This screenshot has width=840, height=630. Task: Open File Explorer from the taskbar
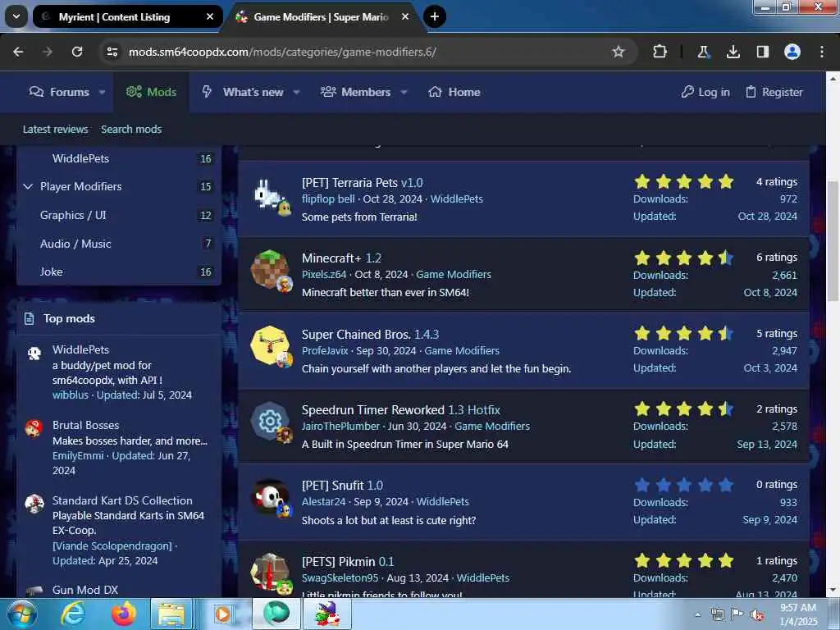[x=171, y=614]
